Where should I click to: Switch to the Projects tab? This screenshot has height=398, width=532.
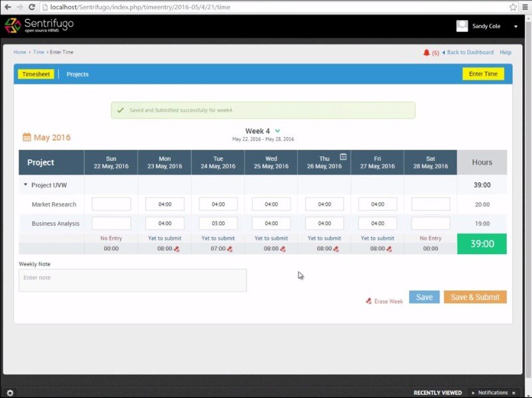(78, 74)
